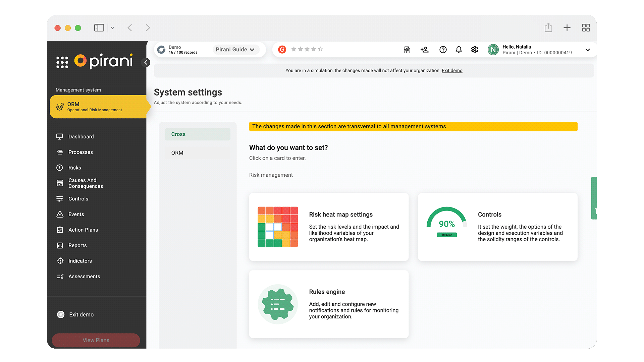Open the Risk heat map settings card

[329, 227]
